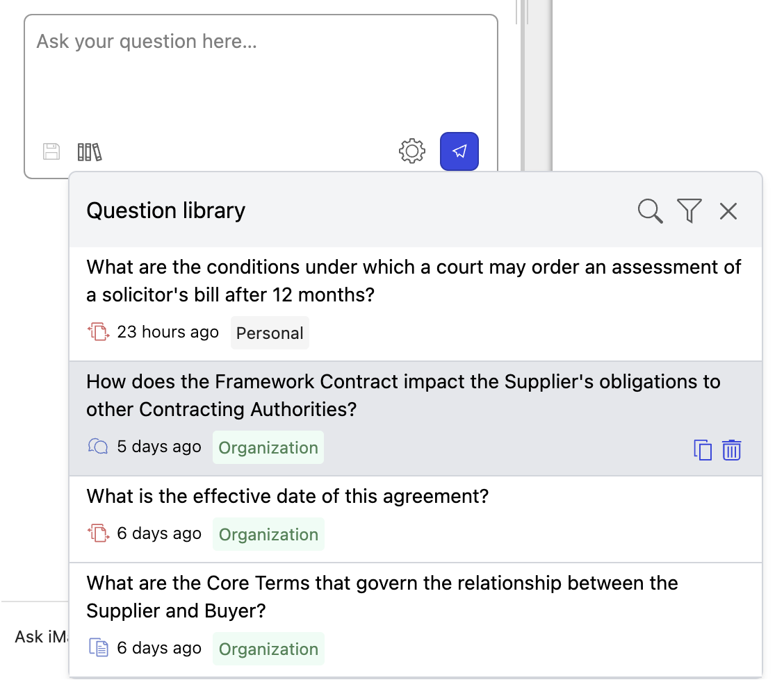Click the document icon on Core Terms question
The width and height of the screenshot is (784, 689).
coord(99,648)
